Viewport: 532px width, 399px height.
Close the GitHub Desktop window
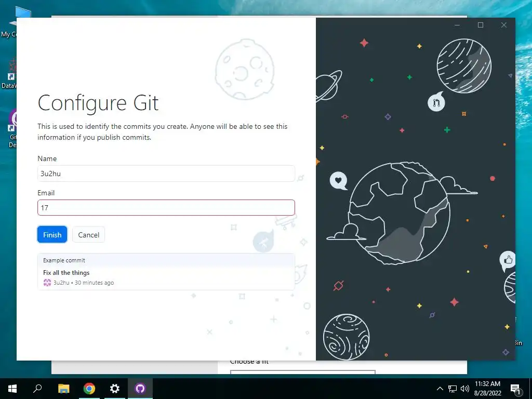click(x=504, y=25)
